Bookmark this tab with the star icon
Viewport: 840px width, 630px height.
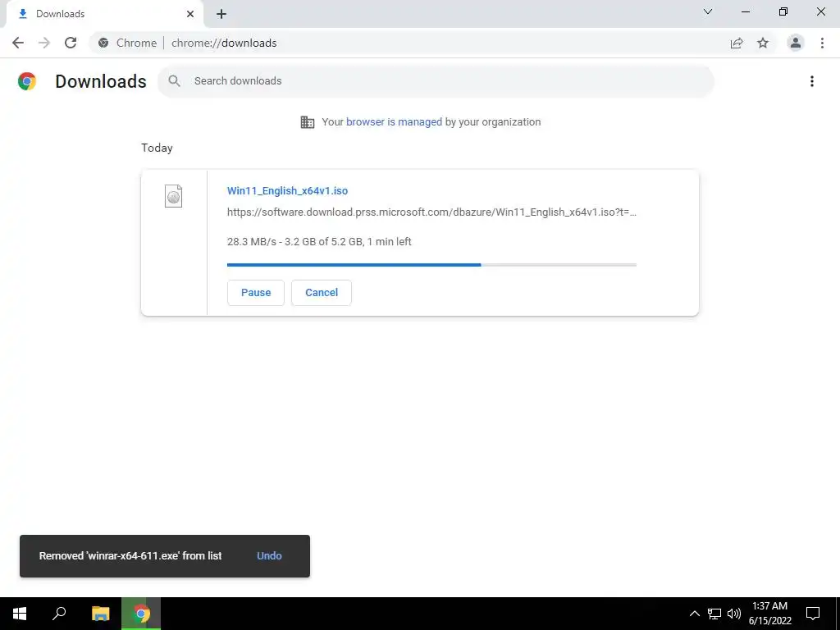tap(763, 43)
